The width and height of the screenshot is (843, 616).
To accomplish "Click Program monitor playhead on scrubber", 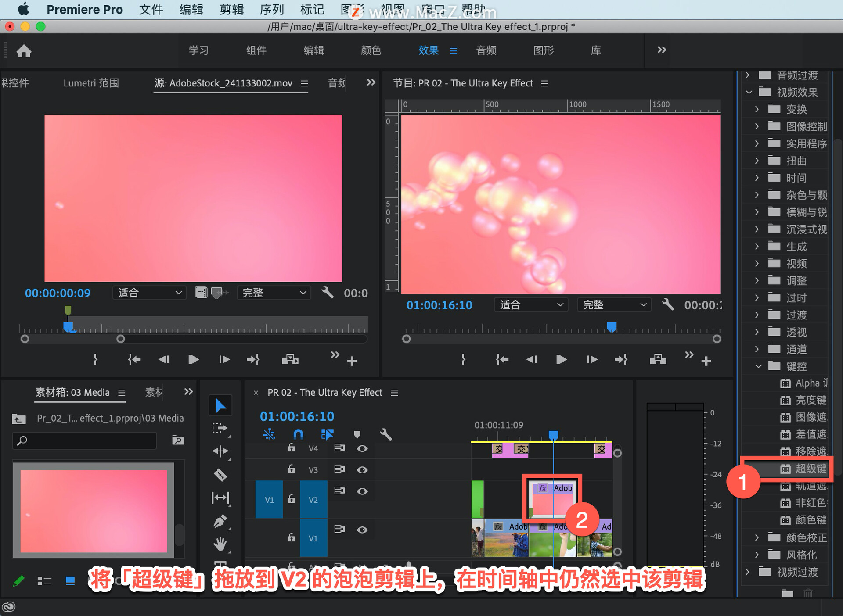I will (612, 327).
